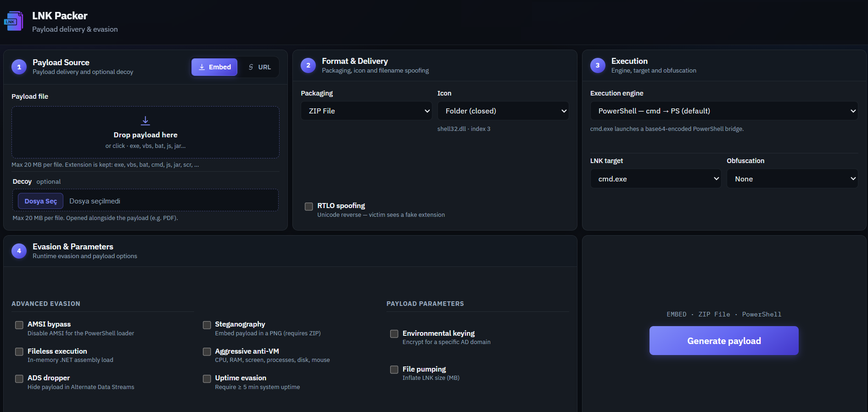This screenshot has width=868, height=412.
Task: Open the Execution engine dropdown
Action: (724, 111)
